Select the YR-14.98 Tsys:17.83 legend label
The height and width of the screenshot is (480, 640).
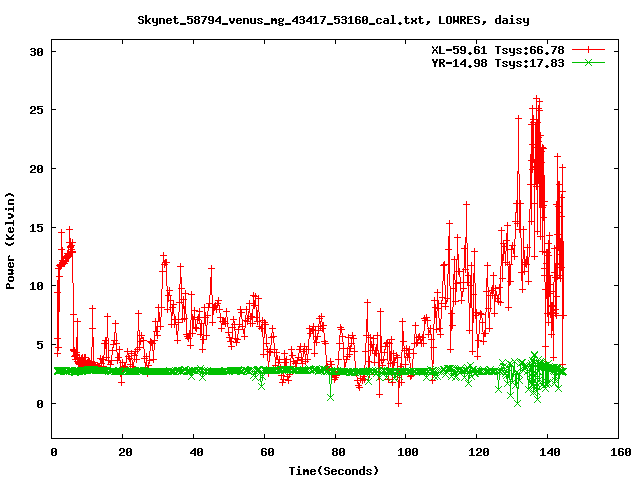(498, 63)
